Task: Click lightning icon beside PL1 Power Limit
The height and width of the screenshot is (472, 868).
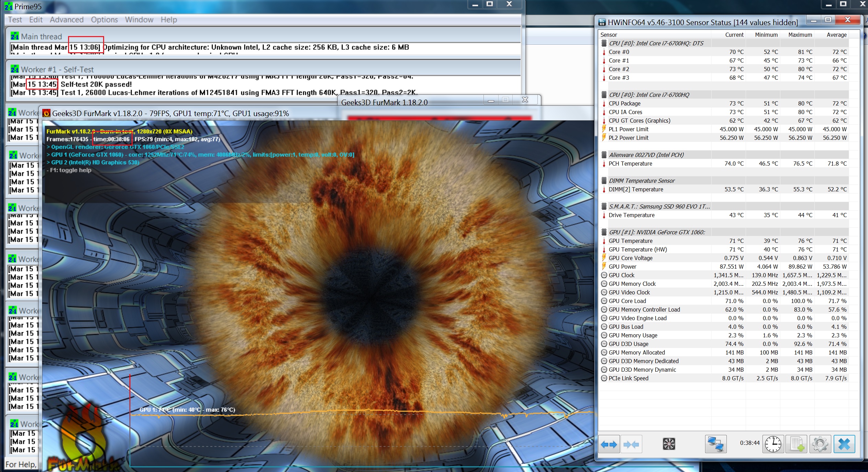Action: click(604, 129)
